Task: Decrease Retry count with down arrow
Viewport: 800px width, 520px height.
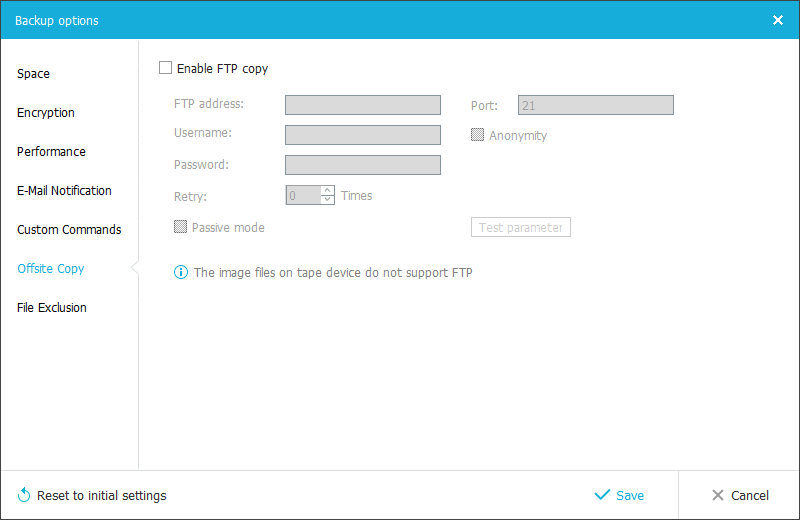Action: click(x=327, y=200)
